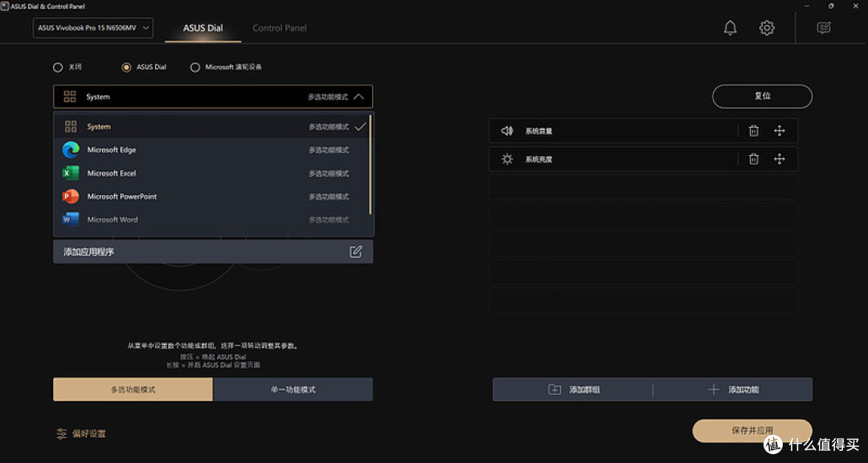Click move handle icon for 系统音量 row

coord(780,131)
